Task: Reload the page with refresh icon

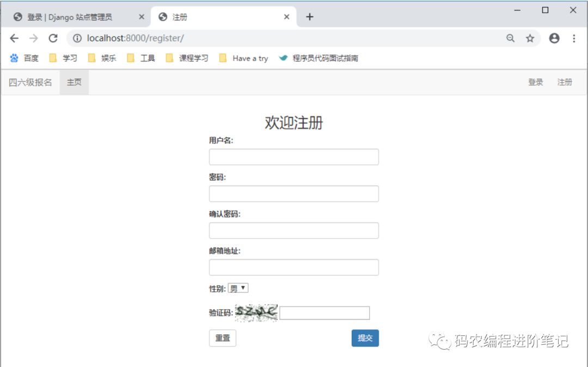Action: [x=53, y=38]
